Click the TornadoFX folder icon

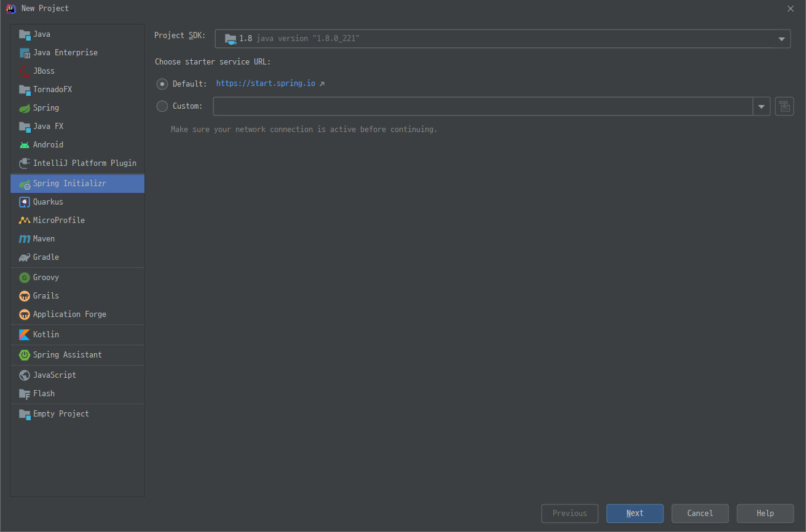click(x=25, y=90)
